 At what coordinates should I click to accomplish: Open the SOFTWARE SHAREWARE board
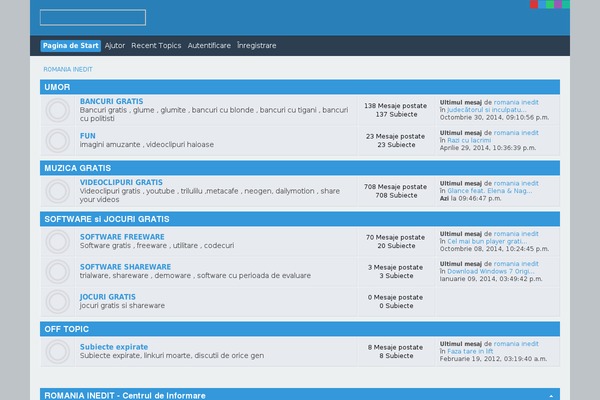126,267
